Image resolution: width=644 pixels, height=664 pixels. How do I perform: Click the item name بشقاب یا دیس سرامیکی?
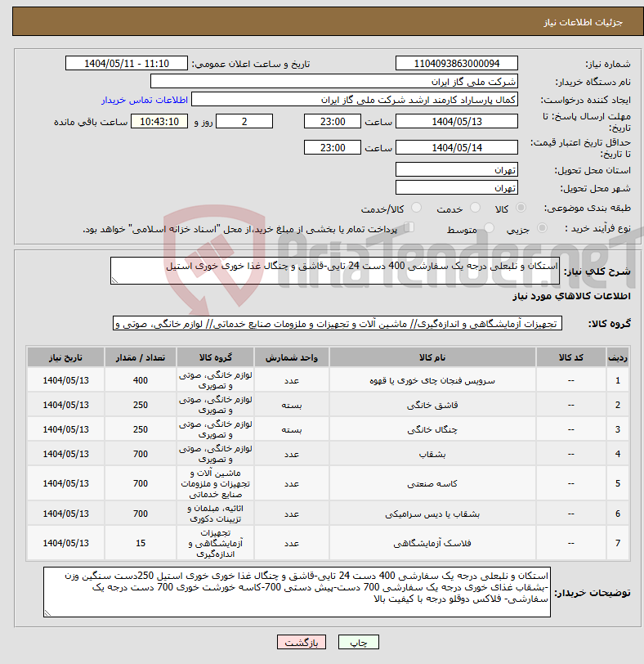pyautogui.click(x=432, y=514)
